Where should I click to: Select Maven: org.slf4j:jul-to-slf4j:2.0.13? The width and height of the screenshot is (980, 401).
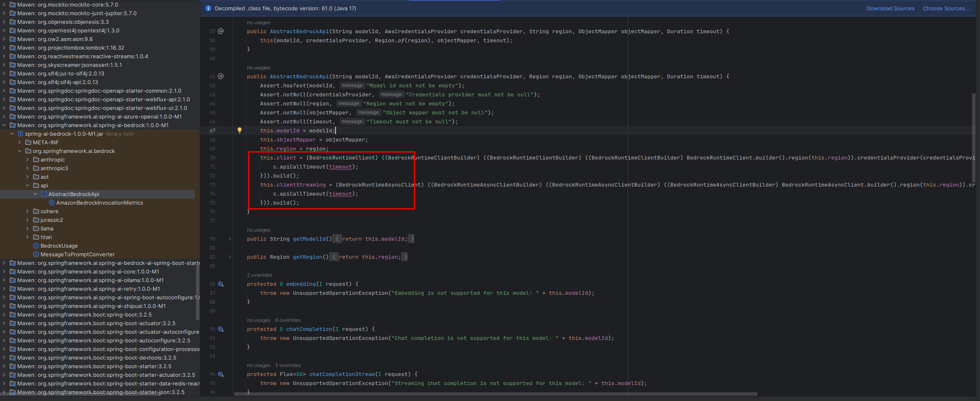click(61, 73)
